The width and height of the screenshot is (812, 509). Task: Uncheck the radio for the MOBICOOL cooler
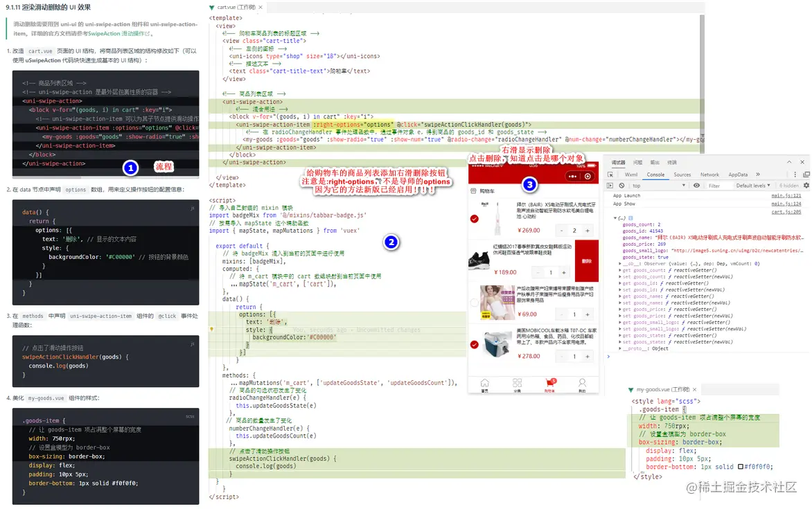point(475,345)
